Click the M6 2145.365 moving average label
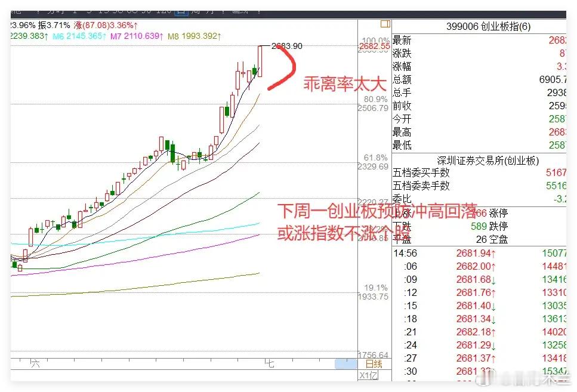This screenshot has width=577, height=392. (79, 36)
